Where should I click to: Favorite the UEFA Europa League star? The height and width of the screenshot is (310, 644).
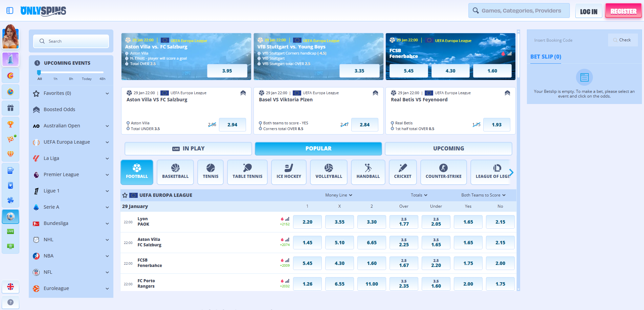coord(125,195)
